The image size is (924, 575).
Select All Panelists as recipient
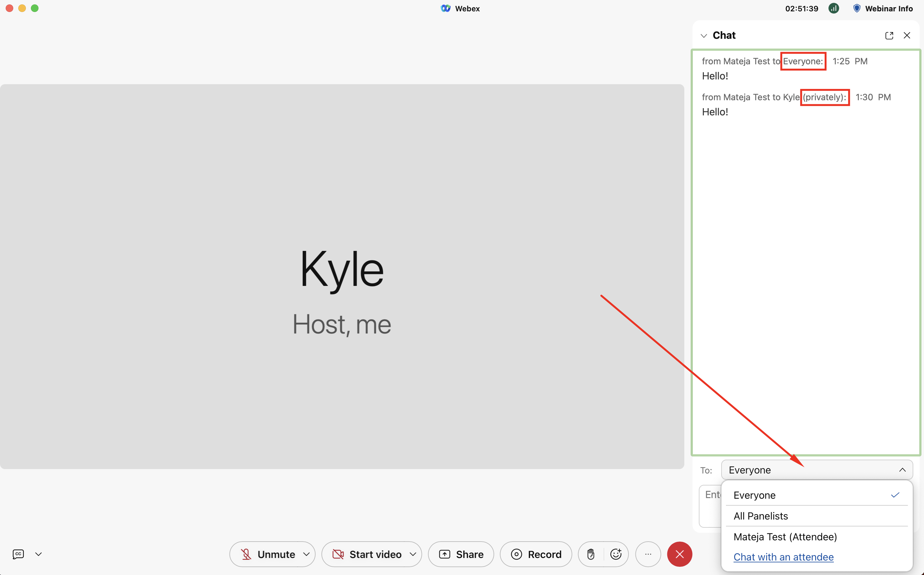tap(761, 516)
